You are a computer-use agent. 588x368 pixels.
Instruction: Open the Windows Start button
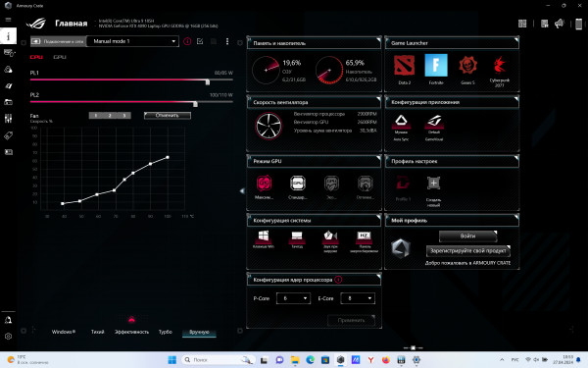(172, 360)
